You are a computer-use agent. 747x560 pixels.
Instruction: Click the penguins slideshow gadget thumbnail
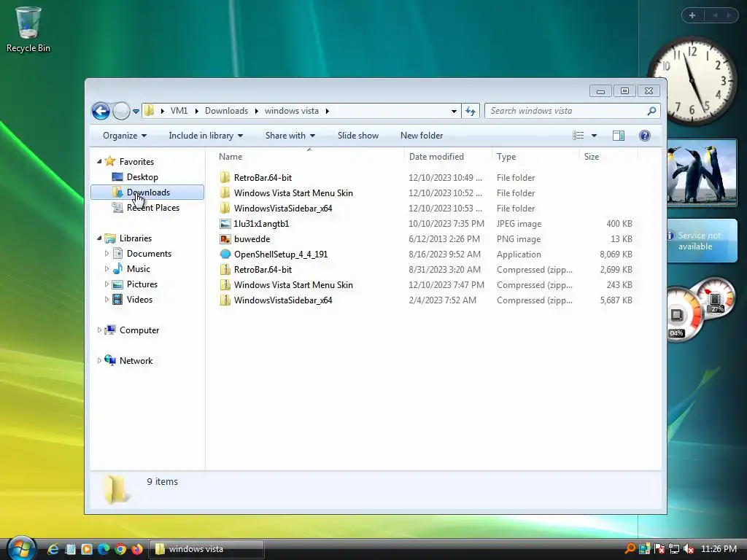[702, 173]
